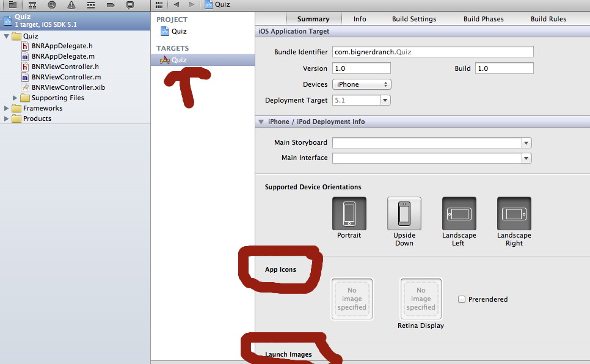This screenshot has height=364, width=590.
Task: Open the Project navigator folder icon
Action: pyautogui.click(x=12, y=4)
